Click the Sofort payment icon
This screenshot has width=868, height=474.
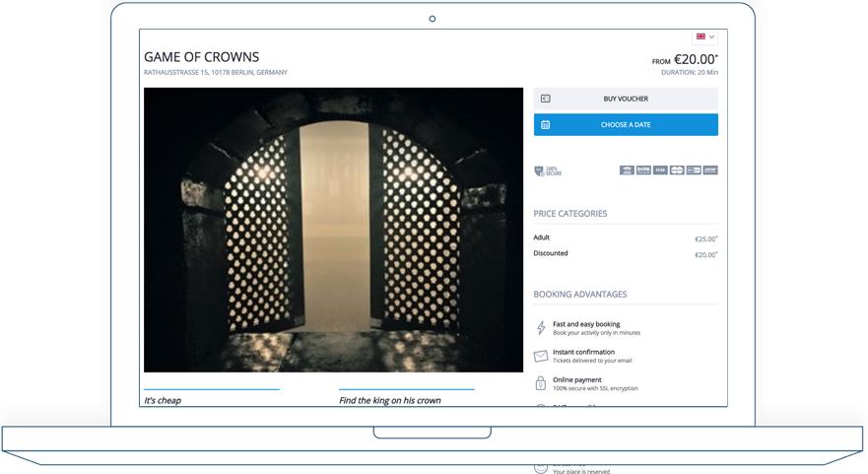click(x=710, y=170)
